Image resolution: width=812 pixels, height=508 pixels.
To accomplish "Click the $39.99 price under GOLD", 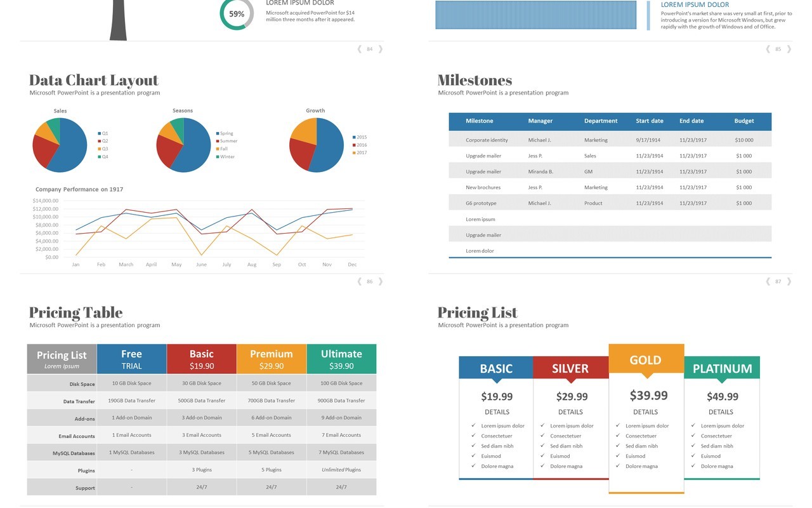I will [x=648, y=395].
